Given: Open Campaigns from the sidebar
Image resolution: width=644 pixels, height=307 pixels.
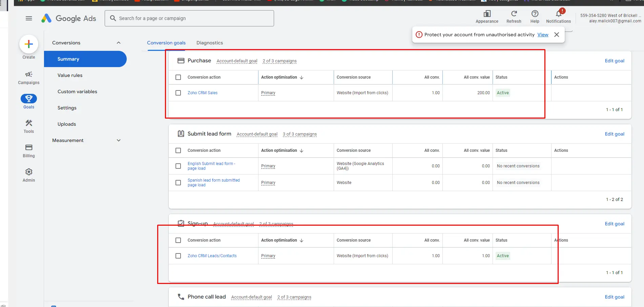Looking at the screenshot, I should [x=29, y=78].
